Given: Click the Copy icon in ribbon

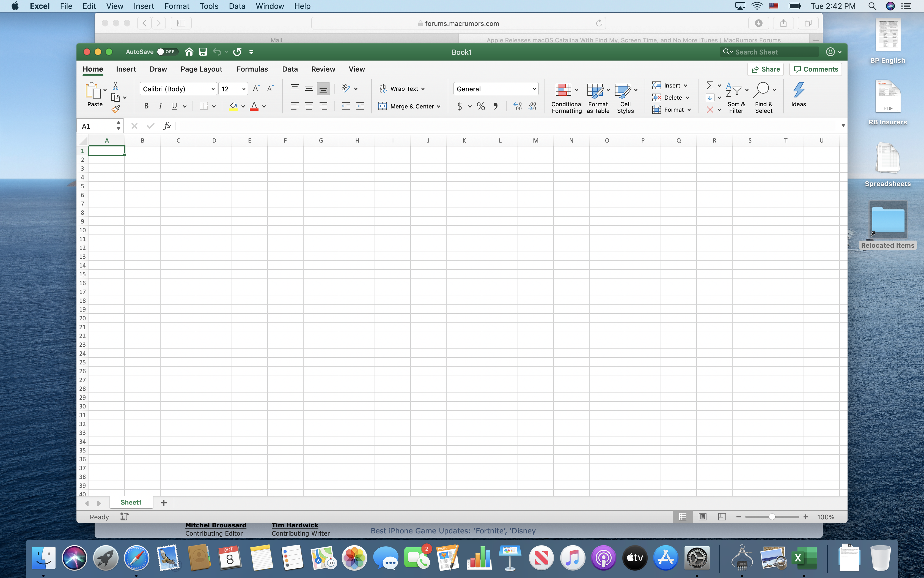Looking at the screenshot, I should click(115, 97).
